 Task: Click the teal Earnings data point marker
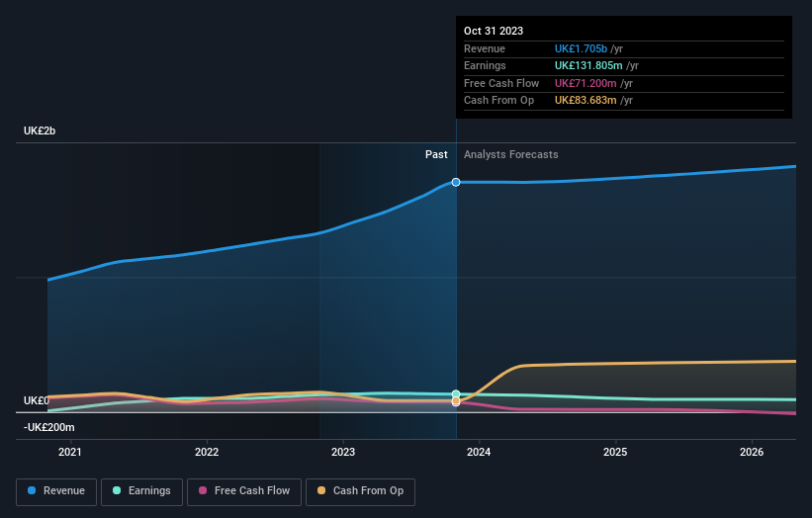(x=456, y=394)
